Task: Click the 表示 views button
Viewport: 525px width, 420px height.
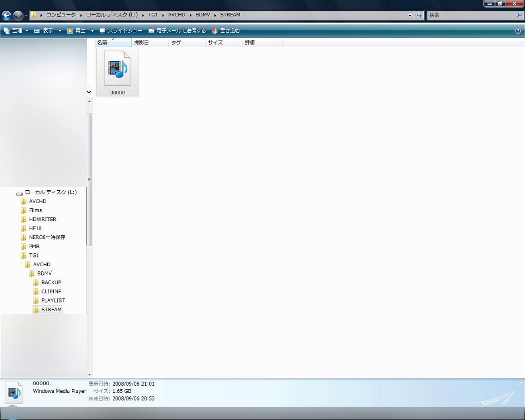Action: click(44, 31)
